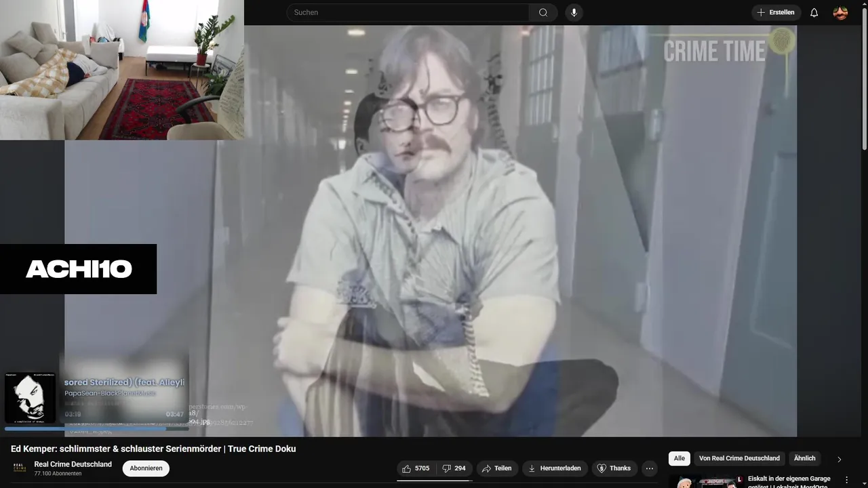Subscribe with the Abonnieren button
Image resolution: width=868 pixels, height=488 pixels.
(146, 468)
